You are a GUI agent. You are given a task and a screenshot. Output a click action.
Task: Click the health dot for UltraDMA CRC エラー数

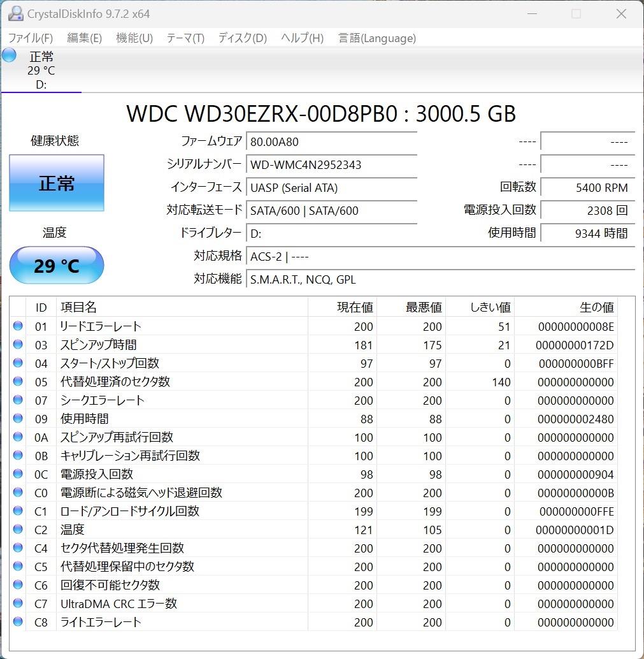pos(19,604)
